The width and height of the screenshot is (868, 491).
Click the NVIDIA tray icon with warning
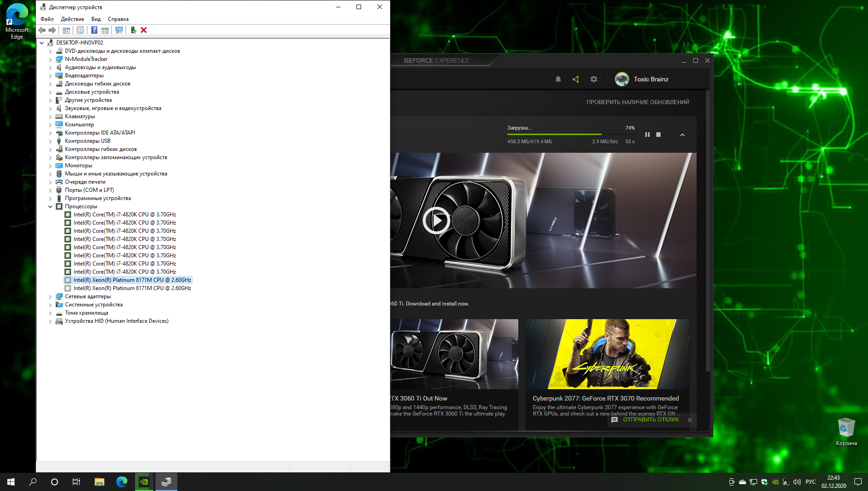tap(775, 482)
